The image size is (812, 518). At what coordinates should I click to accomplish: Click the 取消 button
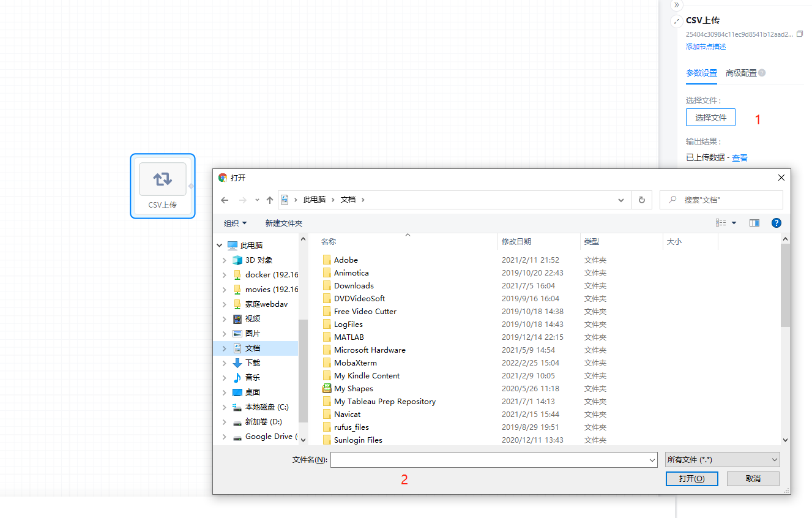[753, 479]
